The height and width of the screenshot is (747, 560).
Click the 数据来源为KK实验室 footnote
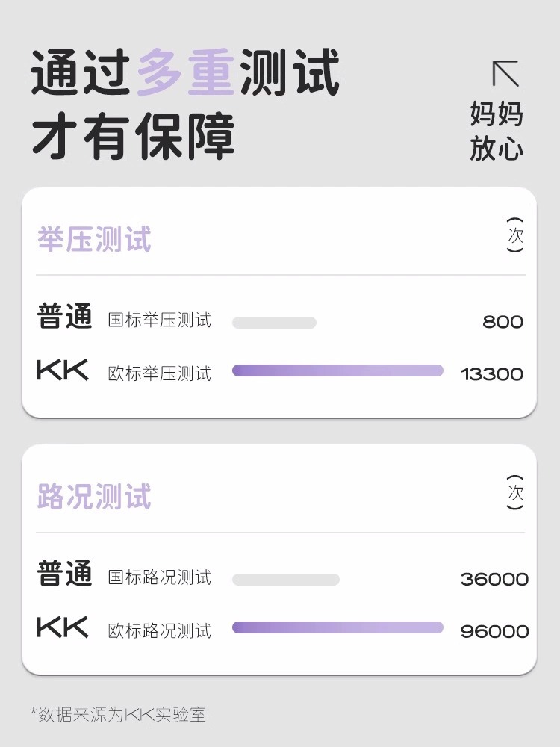pyautogui.click(x=118, y=715)
